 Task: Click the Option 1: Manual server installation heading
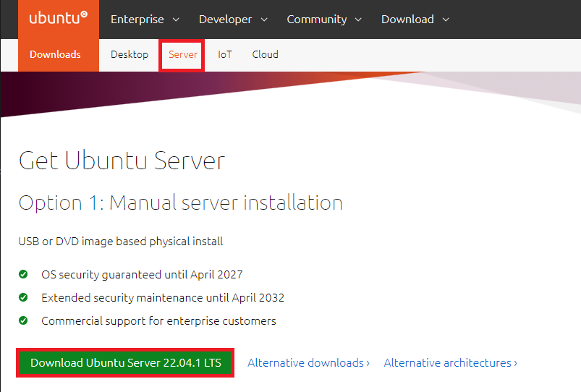pos(180,203)
